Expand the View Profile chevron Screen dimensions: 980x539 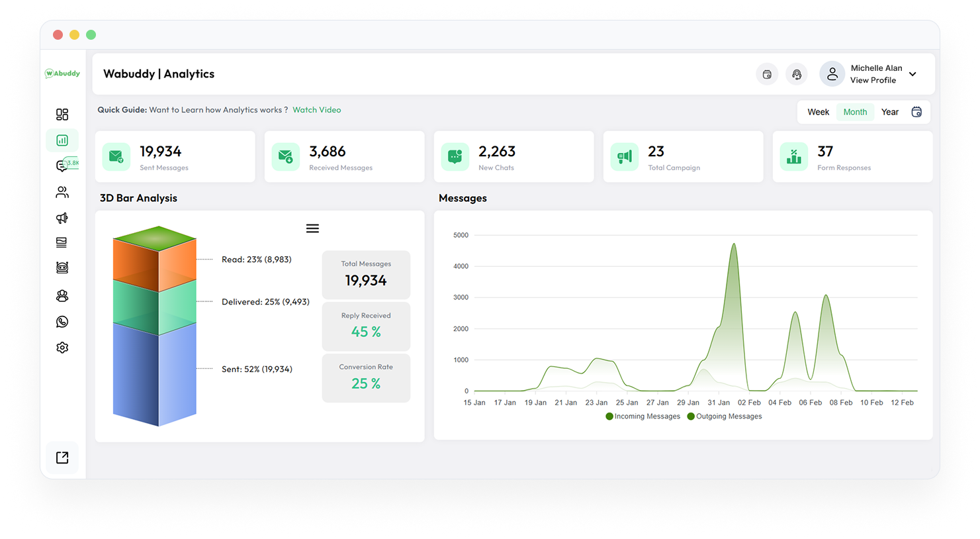coord(913,74)
